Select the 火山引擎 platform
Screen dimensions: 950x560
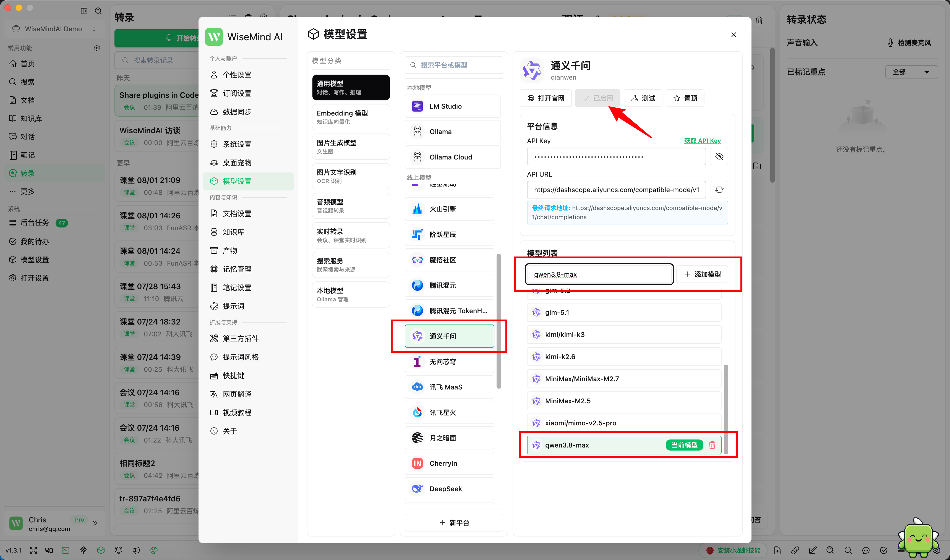(450, 209)
